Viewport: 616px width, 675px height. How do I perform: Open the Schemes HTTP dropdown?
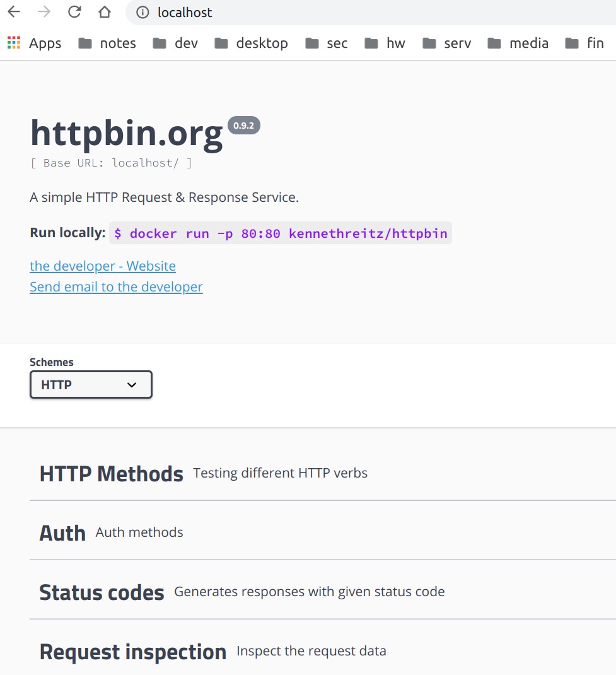(x=91, y=384)
